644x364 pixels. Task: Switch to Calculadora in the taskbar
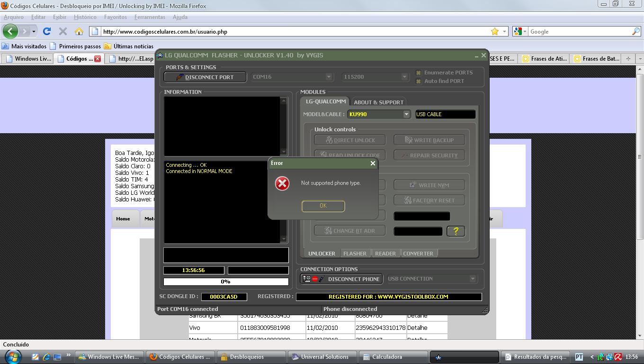point(393,357)
